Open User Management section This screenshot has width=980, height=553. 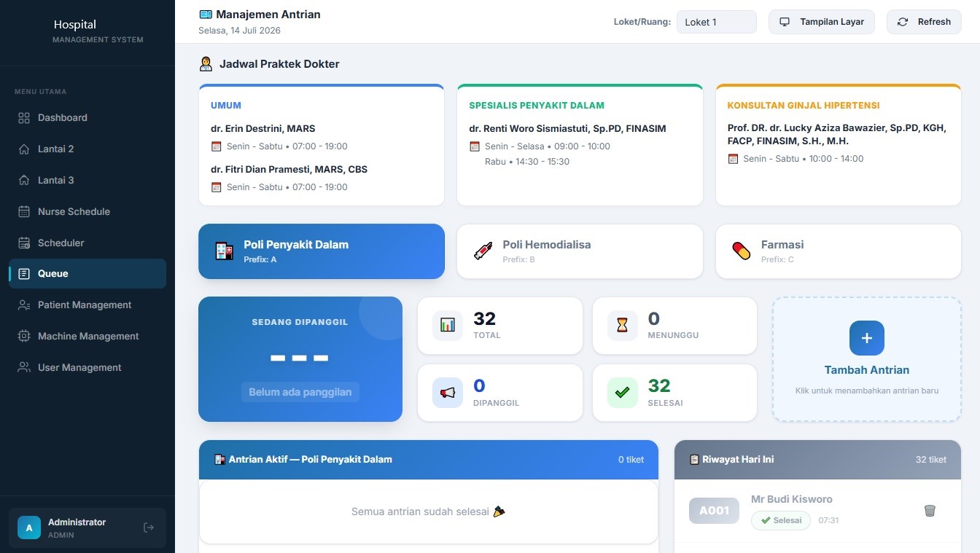coord(87,368)
